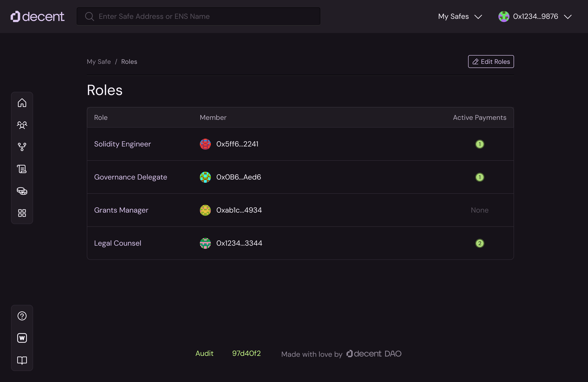The image size is (588, 382).
Task: Open the Audit footer link
Action: point(204,353)
